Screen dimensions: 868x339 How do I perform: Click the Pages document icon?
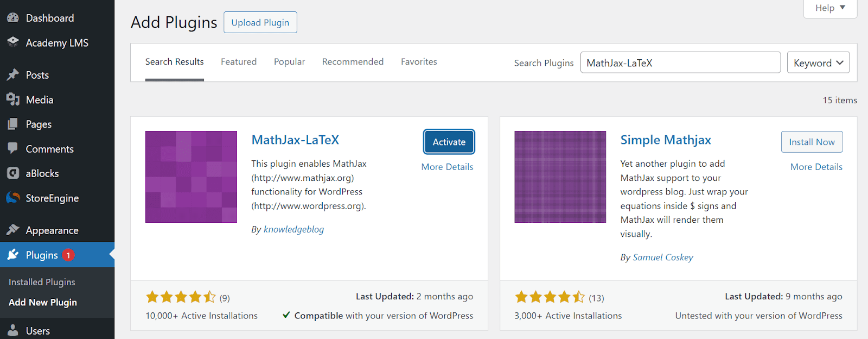13,124
